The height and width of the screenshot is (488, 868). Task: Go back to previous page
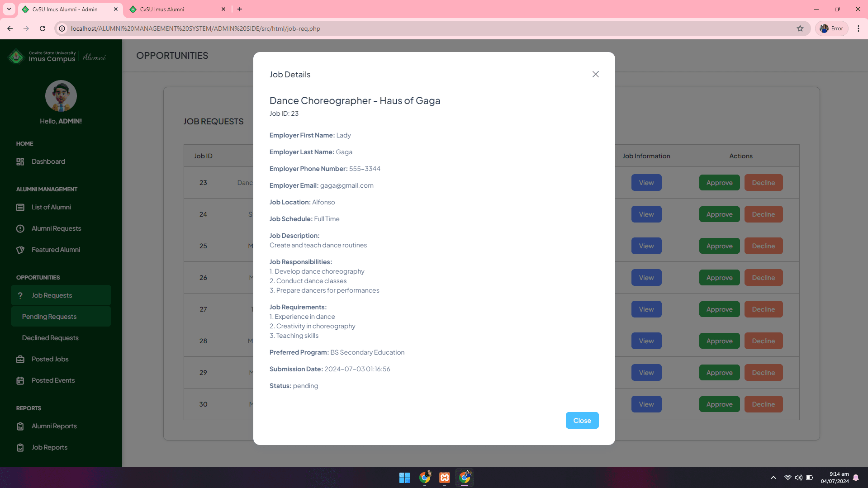tap(10, 28)
